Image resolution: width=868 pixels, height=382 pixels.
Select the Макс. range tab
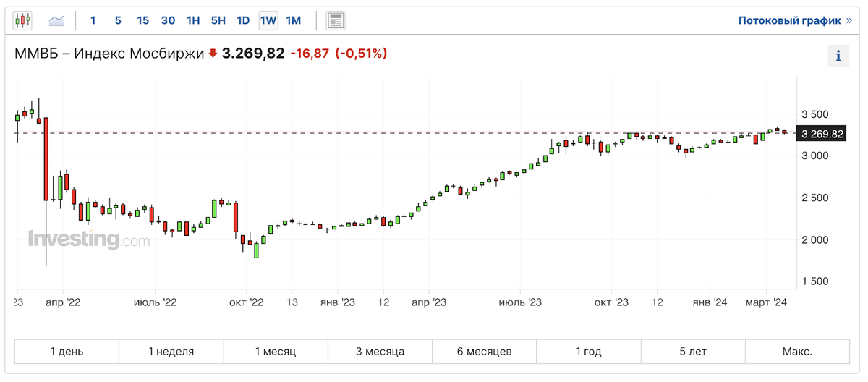797,352
